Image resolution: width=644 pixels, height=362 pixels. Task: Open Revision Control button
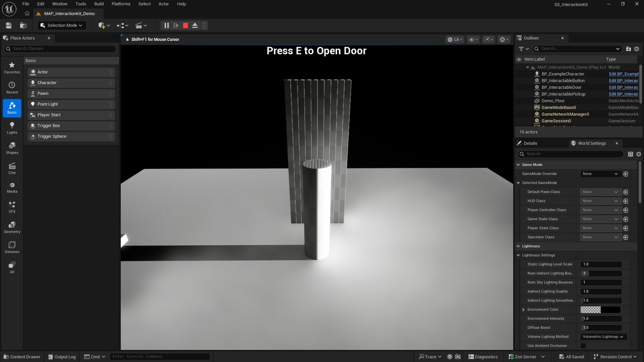[615, 357]
